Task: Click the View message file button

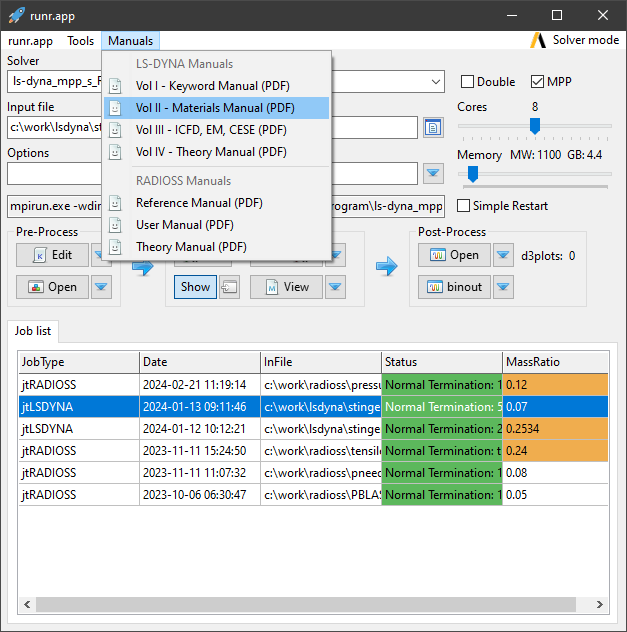Action: [287, 287]
